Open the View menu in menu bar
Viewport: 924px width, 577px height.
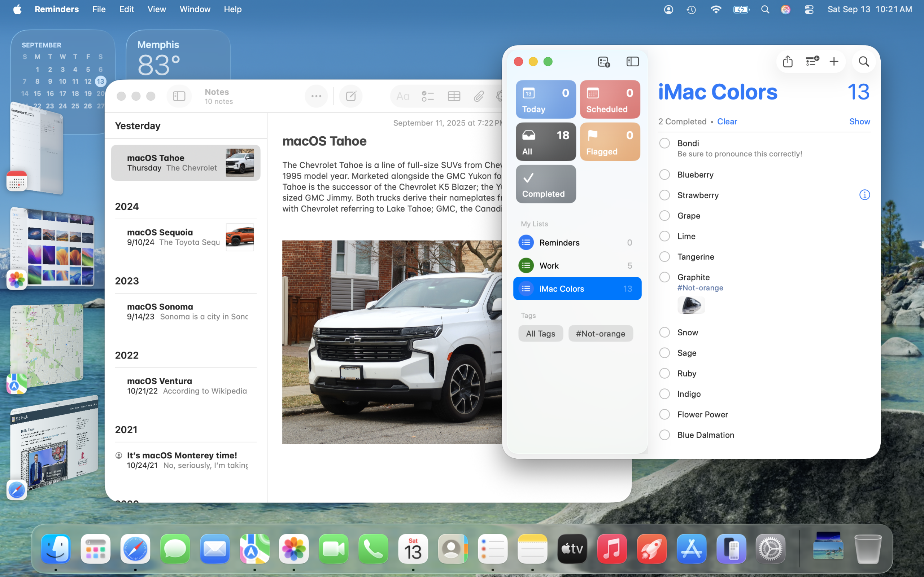click(157, 9)
